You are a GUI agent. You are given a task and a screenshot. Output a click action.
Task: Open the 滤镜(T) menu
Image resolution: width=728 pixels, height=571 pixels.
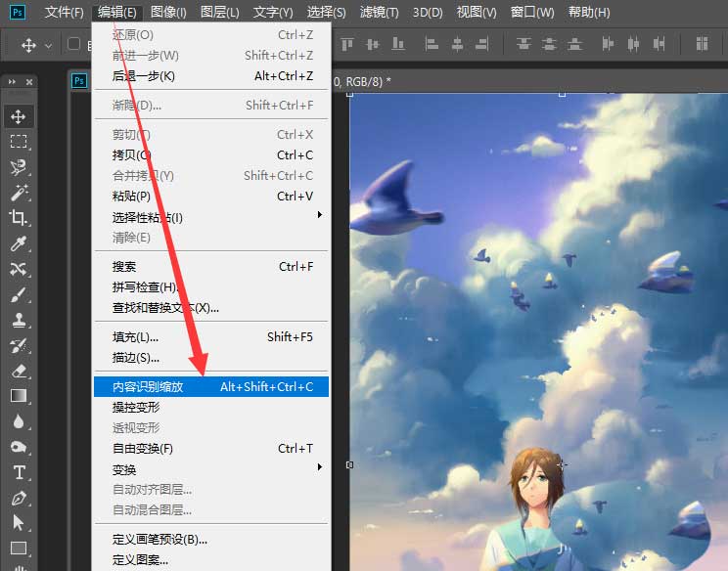point(380,12)
